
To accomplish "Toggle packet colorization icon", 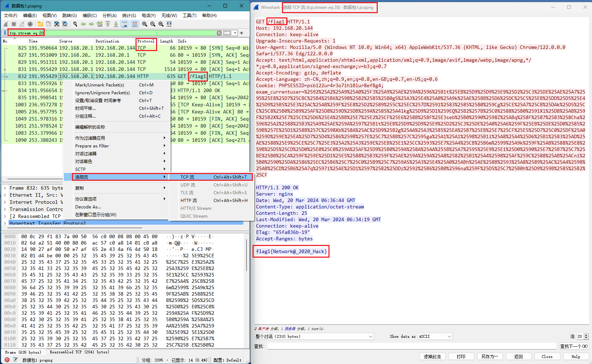I will (x=134, y=24).
